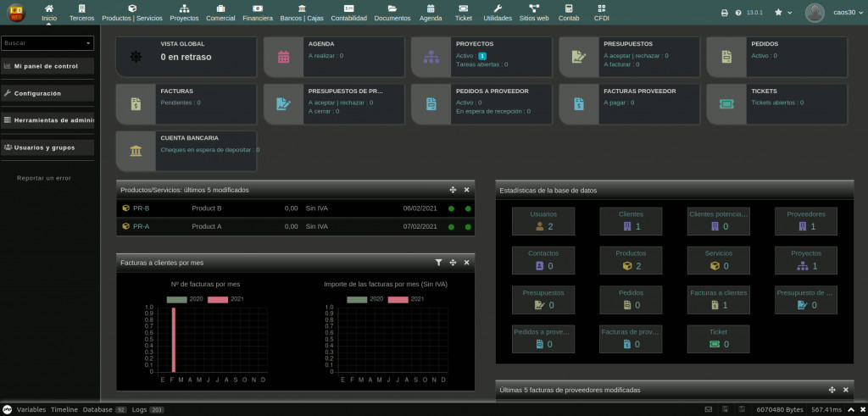Screen dimensions: 868x416
Task: Click the Cuenta Bancaria bank icon
Action: click(x=136, y=151)
